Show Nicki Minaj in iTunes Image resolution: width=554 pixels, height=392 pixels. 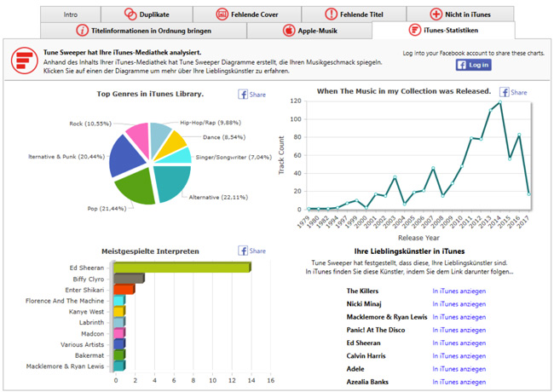(x=459, y=304)
